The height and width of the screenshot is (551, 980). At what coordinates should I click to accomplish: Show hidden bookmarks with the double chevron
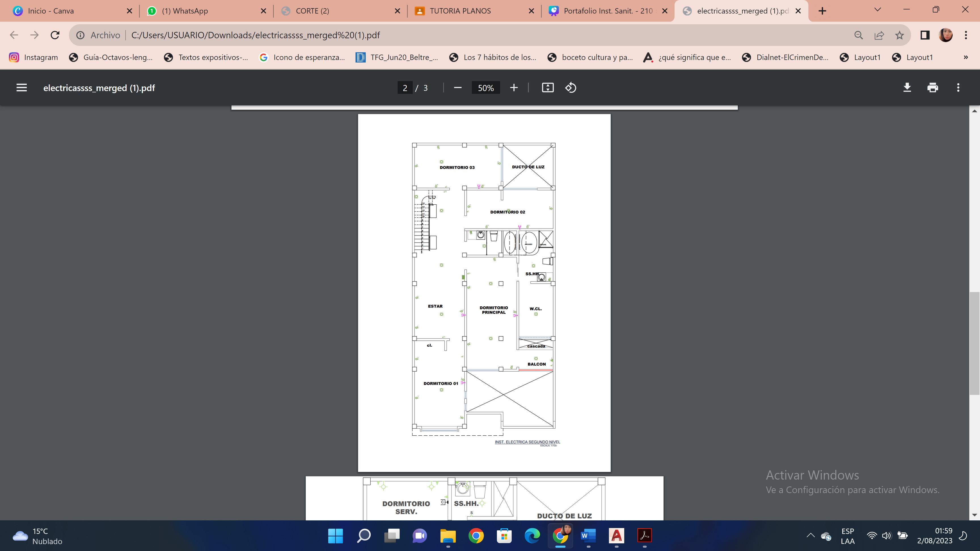click(x=966, y=58)
